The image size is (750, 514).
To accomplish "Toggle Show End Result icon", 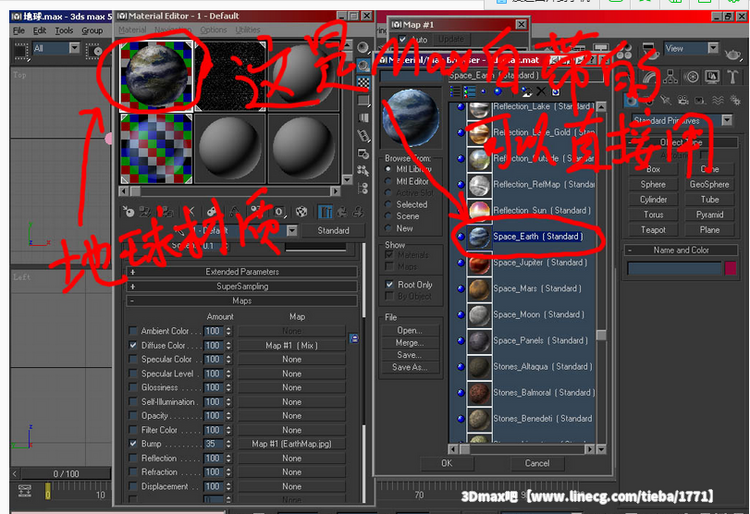I will point(325,212).
